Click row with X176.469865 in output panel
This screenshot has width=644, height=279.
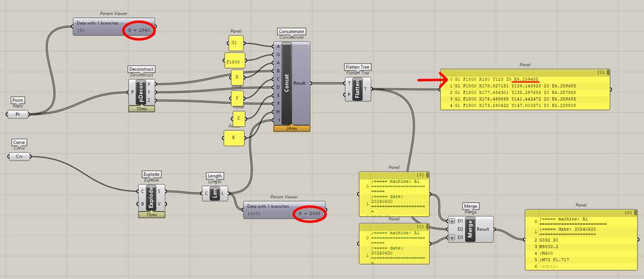[x=525, y=99]
